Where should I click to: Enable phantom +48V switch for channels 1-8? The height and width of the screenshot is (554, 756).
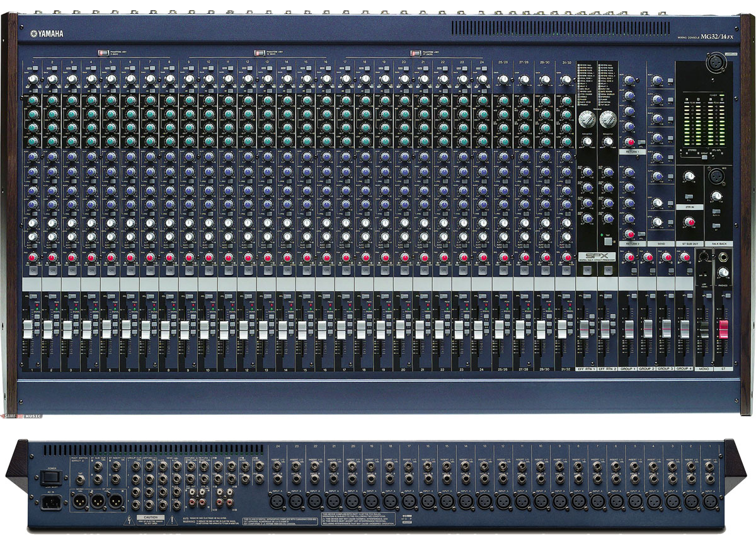pyautogui.click(x=103, y=54)
